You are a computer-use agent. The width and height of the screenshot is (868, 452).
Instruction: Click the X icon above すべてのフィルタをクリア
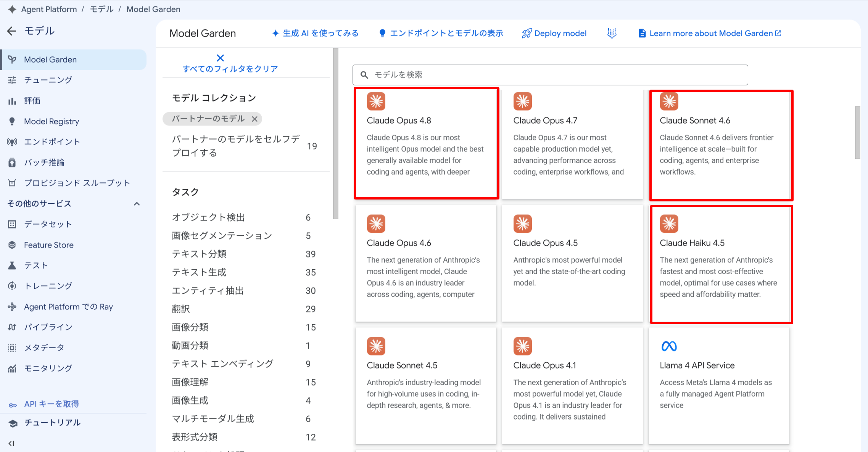click(x=220, y=58)
